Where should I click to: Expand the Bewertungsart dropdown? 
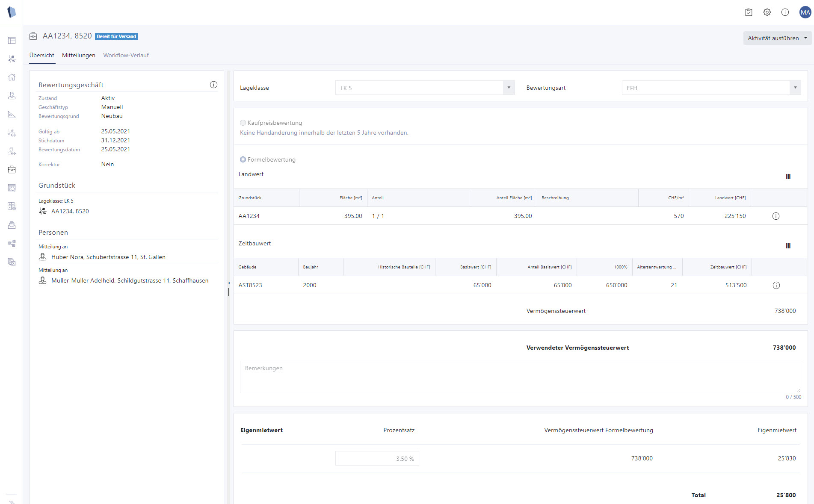(795, 88)
